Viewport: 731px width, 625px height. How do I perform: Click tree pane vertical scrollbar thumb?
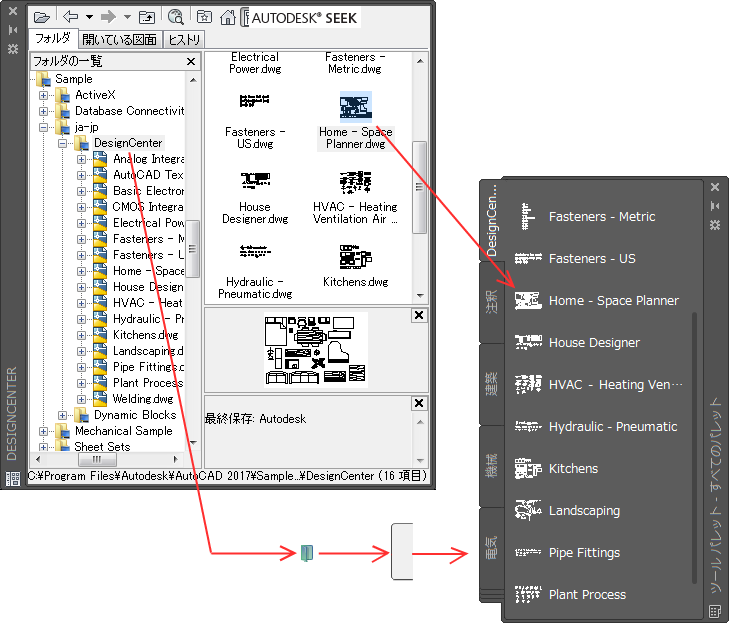(192, 249)
